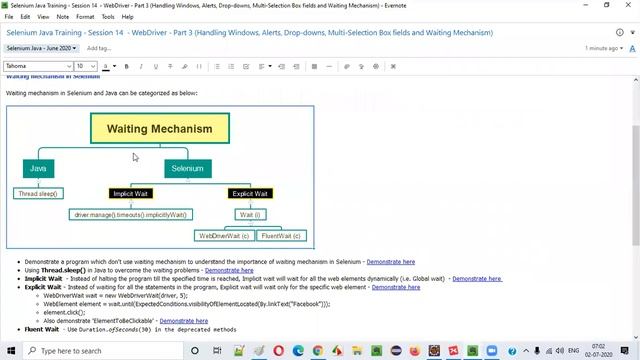Show hidden system tray icons
The width and height of the screenshot is (640, 360).
tap(526, 351)
